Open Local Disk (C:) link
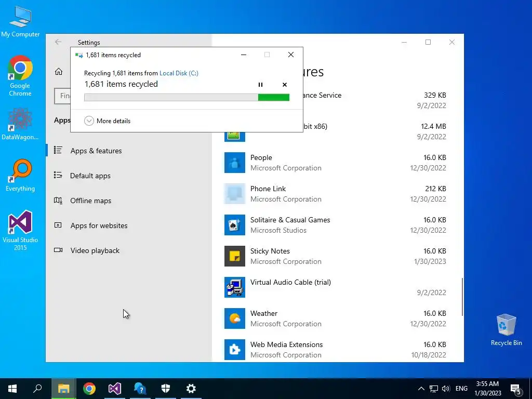 point(179,73)
